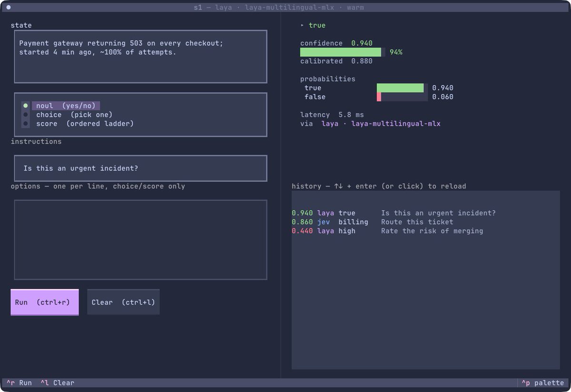The image size is (571, 392).
Task: Select the score (ordered ladder) radio option
Action: [78, 124]
